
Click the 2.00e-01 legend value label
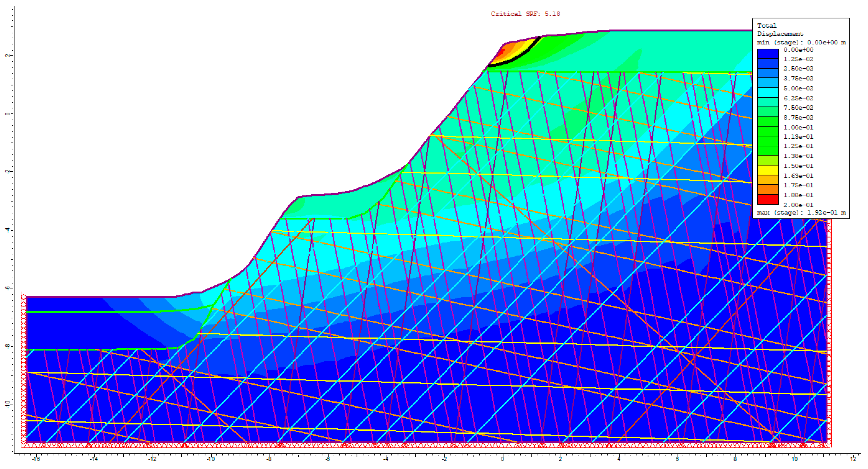point(798,205)
